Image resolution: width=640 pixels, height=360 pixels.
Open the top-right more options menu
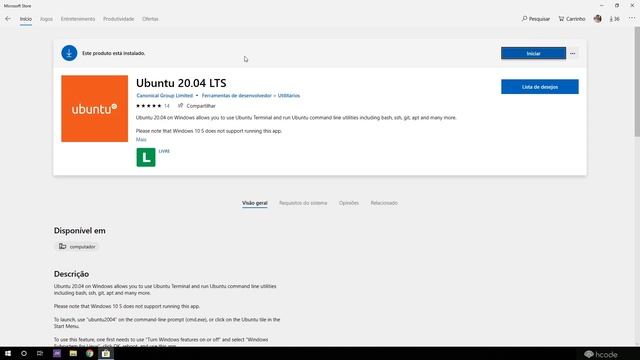tap(632, 19)
